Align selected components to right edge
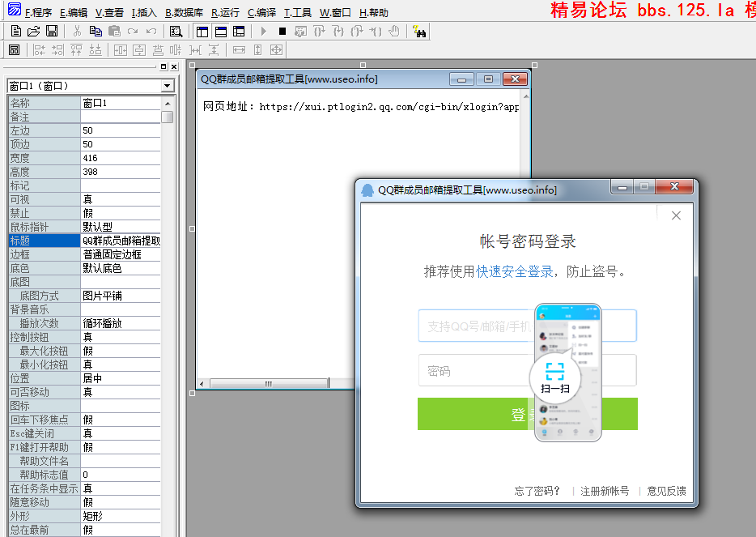Image resolution: width=756 pixels, height=537 pixels. pyautogui.click(x=57, y=49)
